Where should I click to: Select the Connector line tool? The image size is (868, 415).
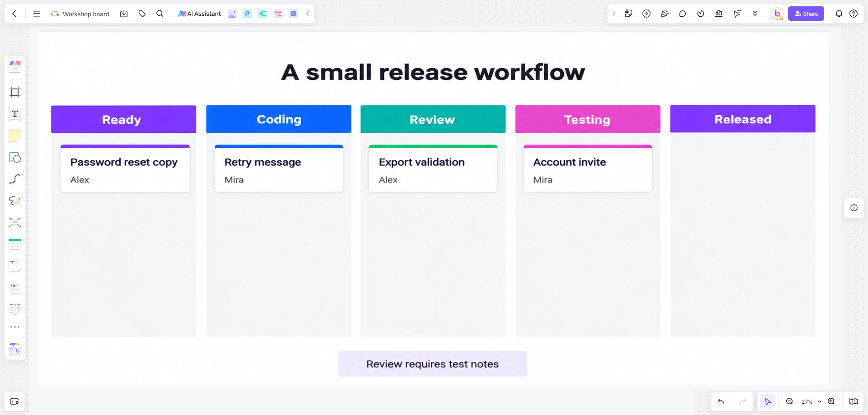[15, 179]
